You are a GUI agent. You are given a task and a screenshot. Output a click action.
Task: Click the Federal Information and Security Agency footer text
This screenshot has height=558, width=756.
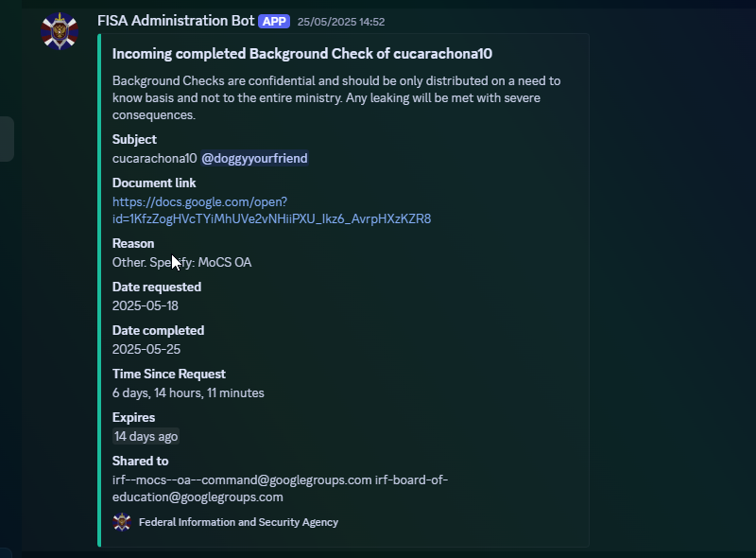pyautogui.click(x=239, y=522)
